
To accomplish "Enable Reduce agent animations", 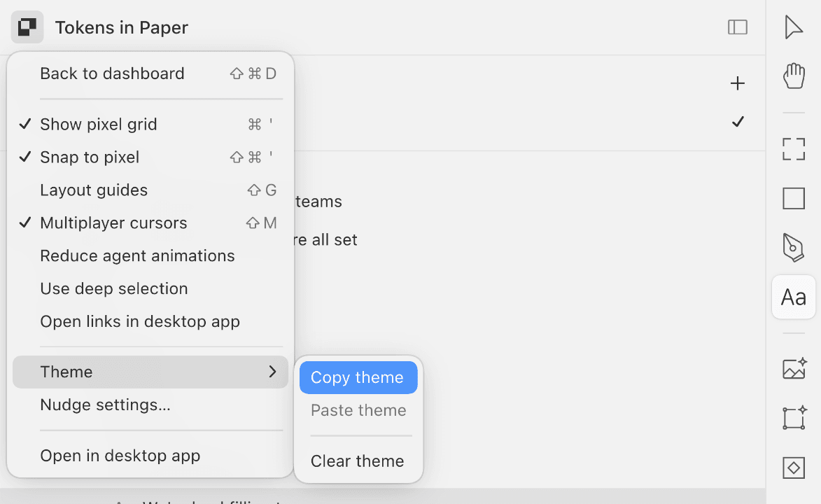I will click(150, 255).
